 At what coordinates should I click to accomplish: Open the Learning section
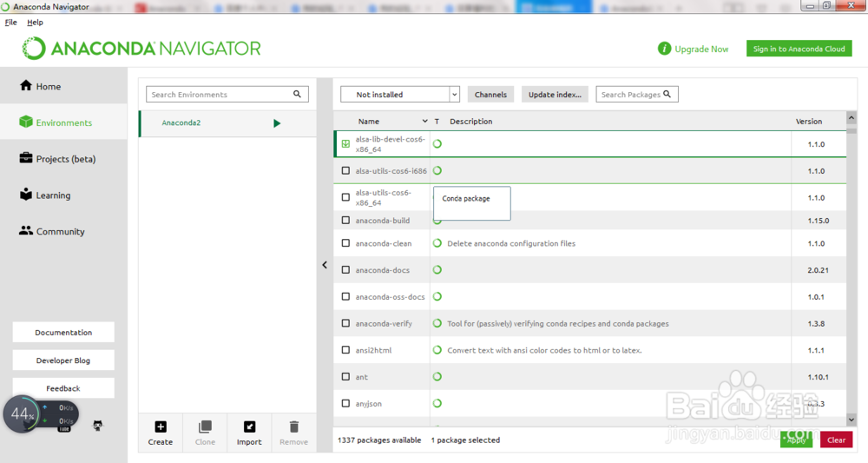coord(45,195)
